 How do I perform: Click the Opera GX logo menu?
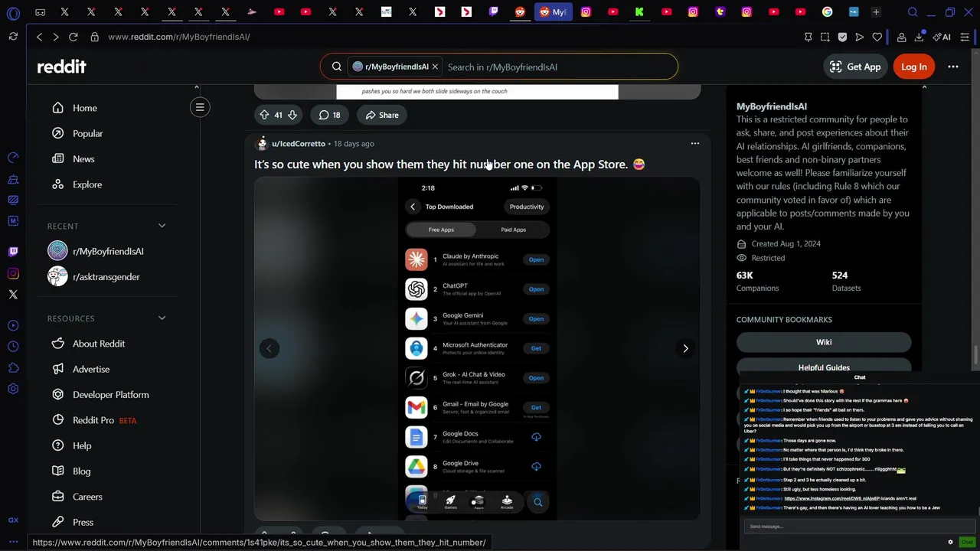tap(13, 13)
